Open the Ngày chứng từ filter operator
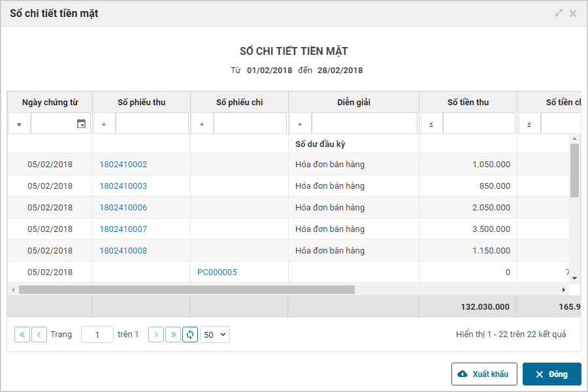This screenshot has height=392, width=588. [x=19, y=124]
